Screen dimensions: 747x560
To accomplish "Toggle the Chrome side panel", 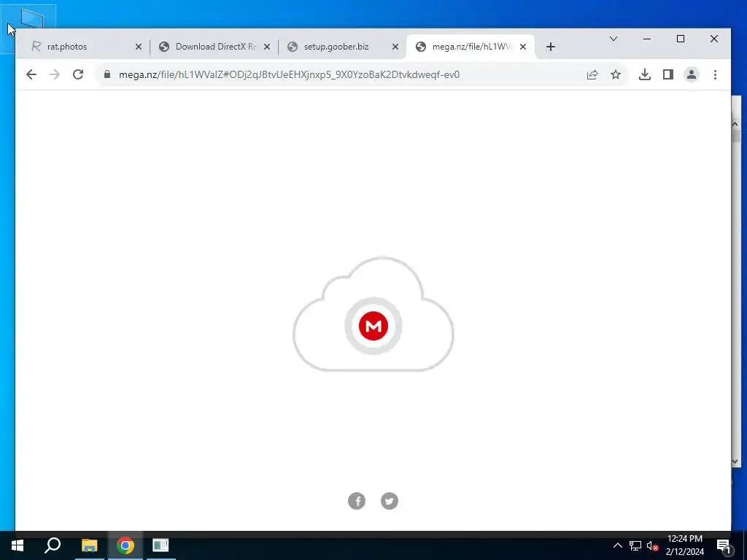I will coord(668,74).
